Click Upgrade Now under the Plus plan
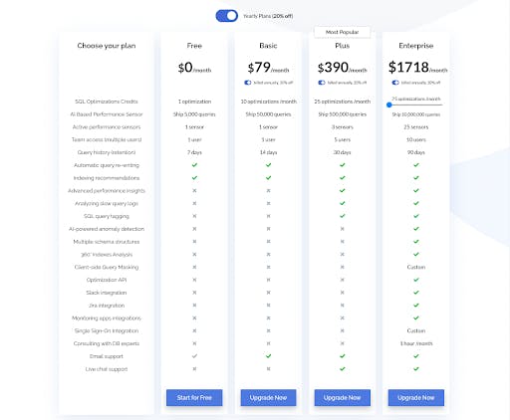 [342, 397]
